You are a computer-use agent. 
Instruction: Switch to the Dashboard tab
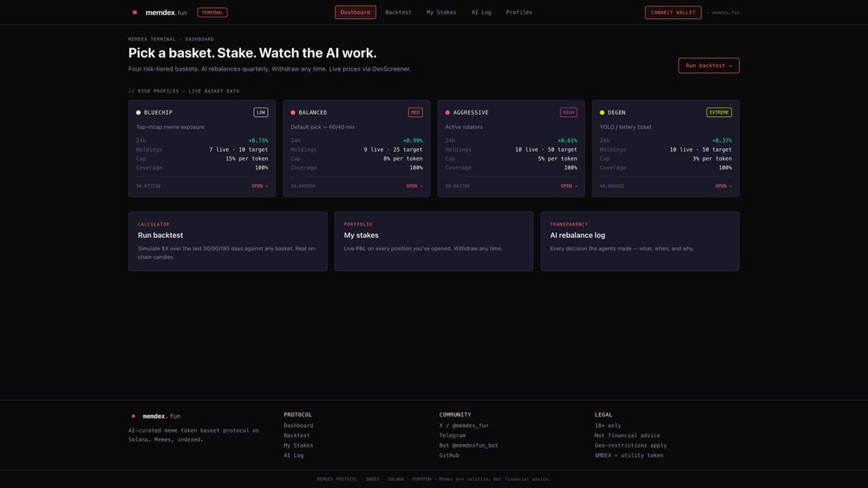click(355, 12)
